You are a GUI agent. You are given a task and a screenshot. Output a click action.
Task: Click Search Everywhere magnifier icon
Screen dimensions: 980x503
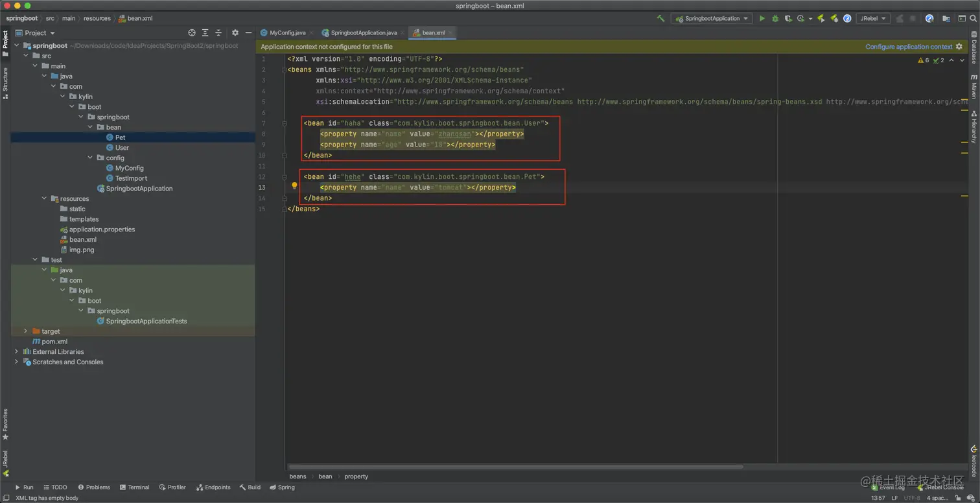coord(972,18)
